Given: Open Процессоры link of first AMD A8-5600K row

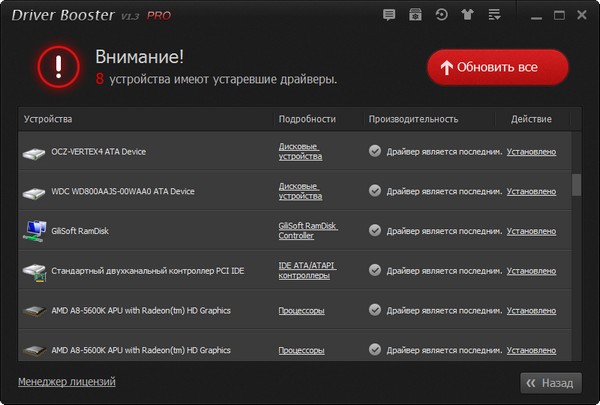Looking at the screenshot, I should click(302, 310).
